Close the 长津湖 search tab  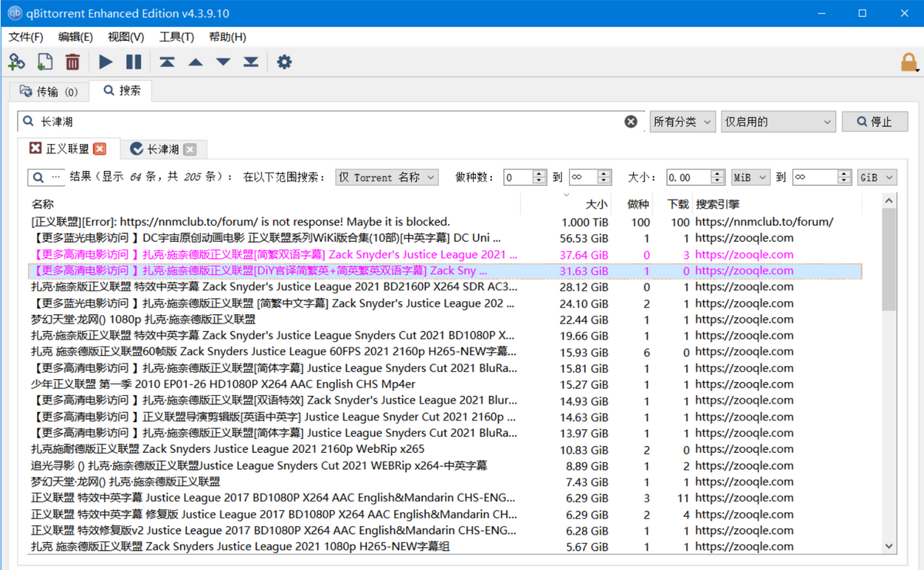click(190, 149)
